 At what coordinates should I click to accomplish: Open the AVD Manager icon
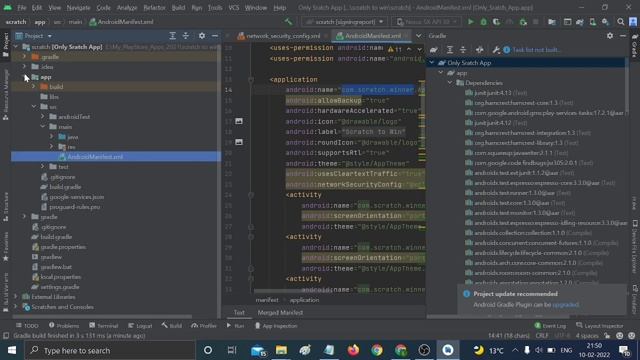click(x=592, y=22)
